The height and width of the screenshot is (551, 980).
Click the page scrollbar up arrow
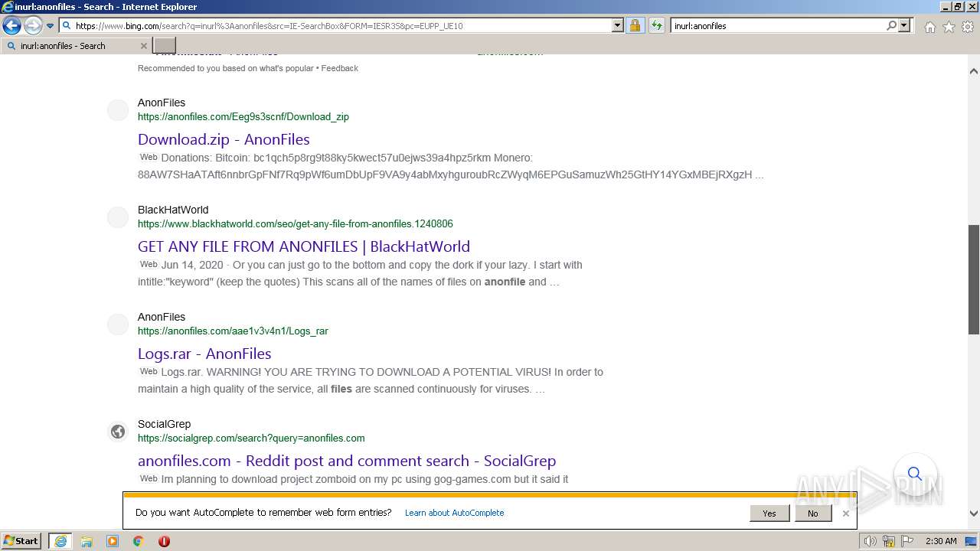point(974,71)
